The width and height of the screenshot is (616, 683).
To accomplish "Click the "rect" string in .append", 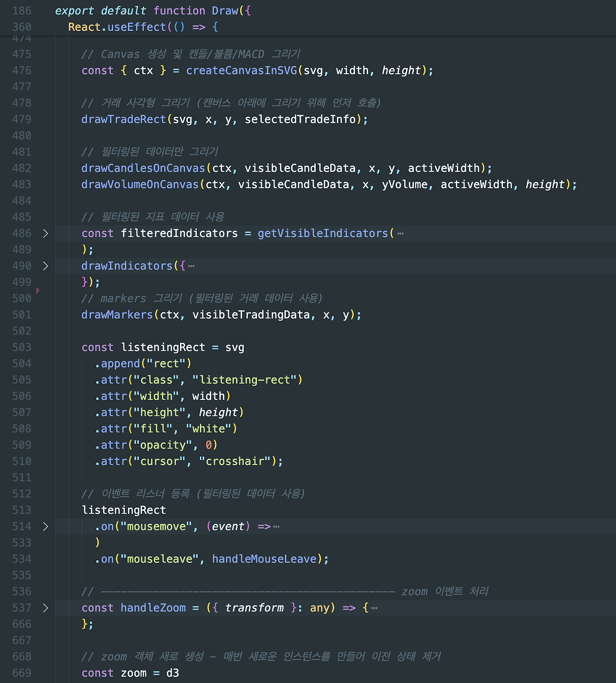I will [166, 364].
